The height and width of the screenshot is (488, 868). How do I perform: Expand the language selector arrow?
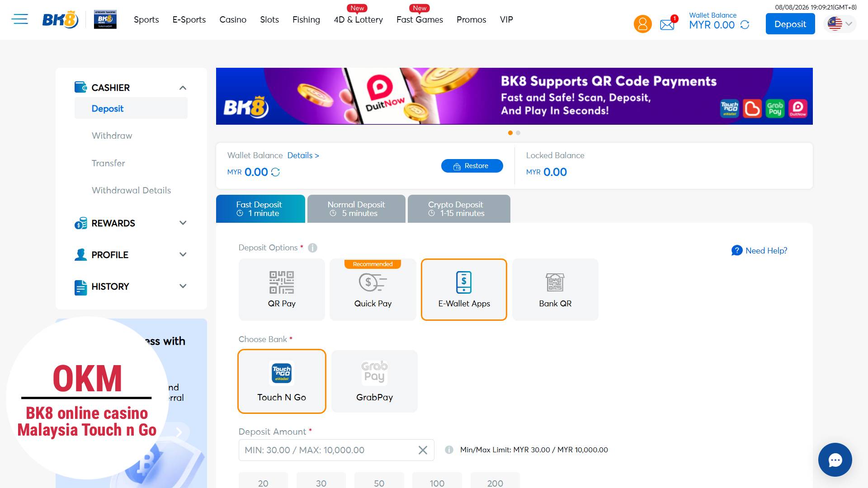click(x=849, y=24)
